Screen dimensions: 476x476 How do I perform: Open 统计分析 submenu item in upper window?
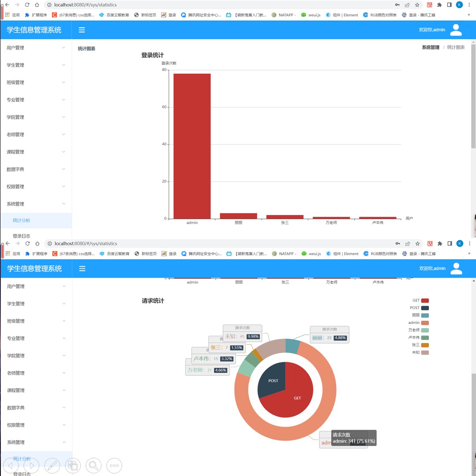tap(36, 220)
